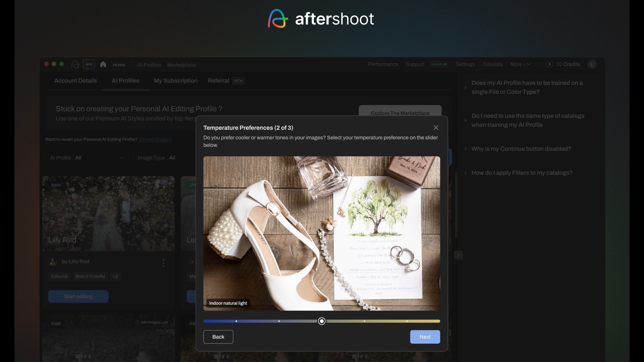Click the ONLINE status indicator
Screen dimensions: 644x362
439,64
